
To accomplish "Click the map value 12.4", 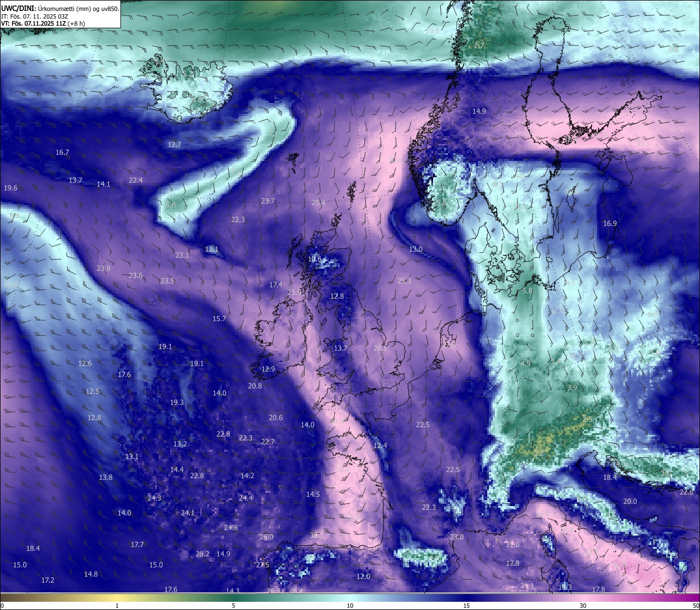I will click(x=380, y=445).
